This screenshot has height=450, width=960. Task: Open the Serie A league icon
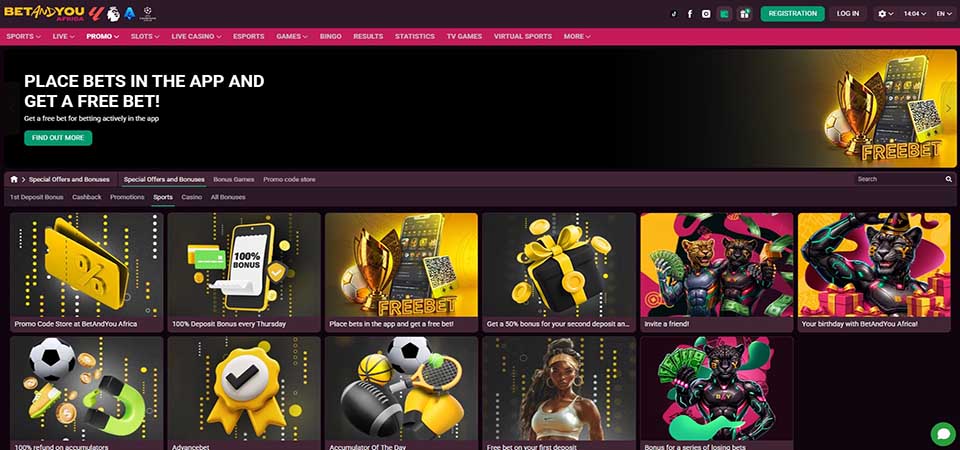click(x=129, y=13)
